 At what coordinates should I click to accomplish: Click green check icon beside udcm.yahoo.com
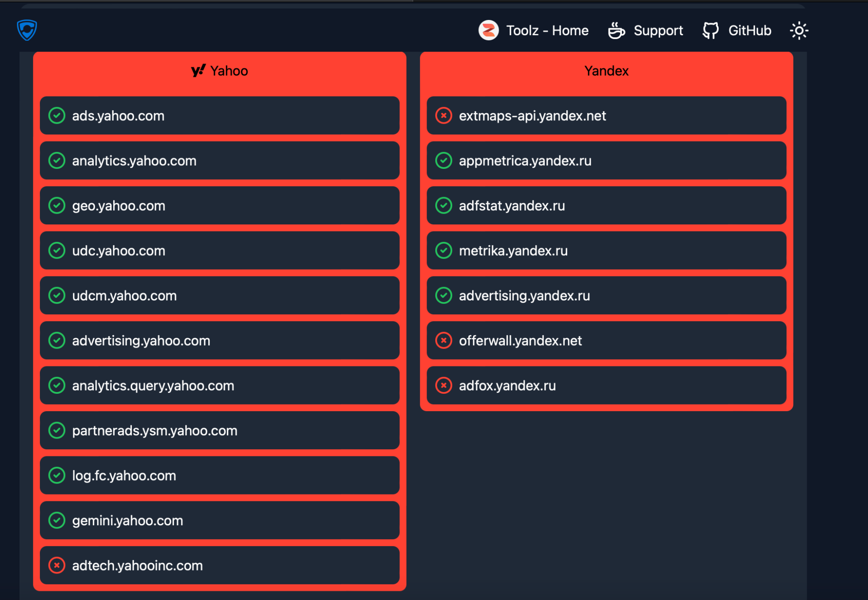tap(57, 295)
